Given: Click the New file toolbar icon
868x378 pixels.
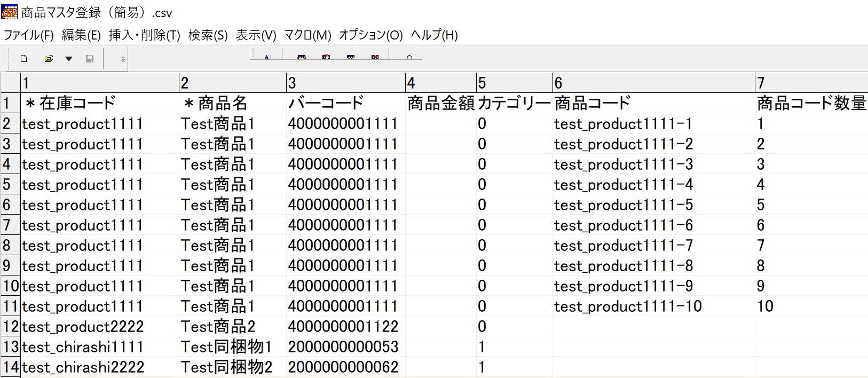Looking at the screenshot, I should point(24,59).
